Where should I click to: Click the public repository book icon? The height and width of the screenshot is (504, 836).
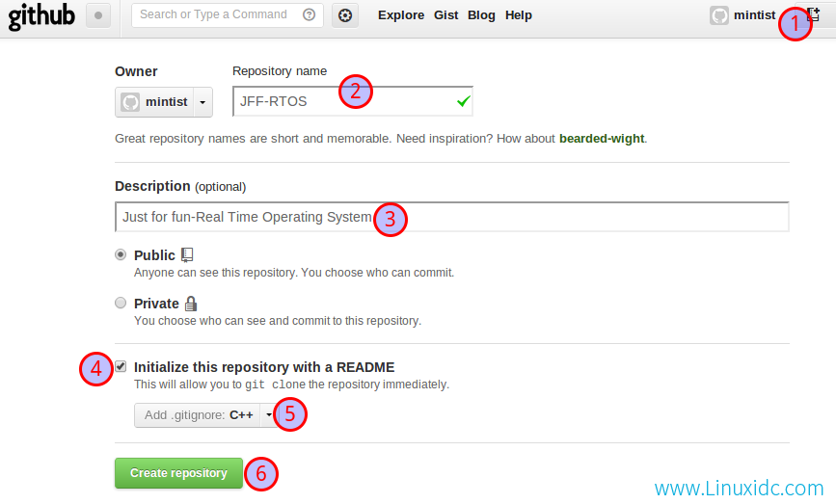pos(187,255)
